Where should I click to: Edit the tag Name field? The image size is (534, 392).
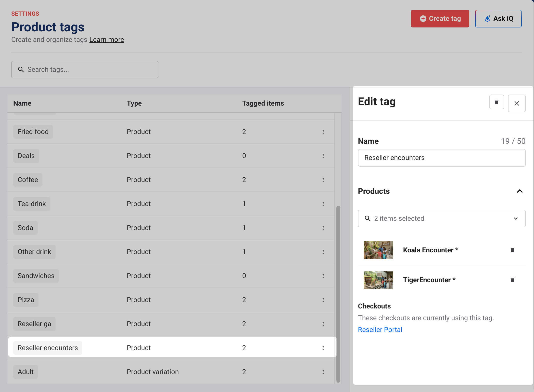442,158
